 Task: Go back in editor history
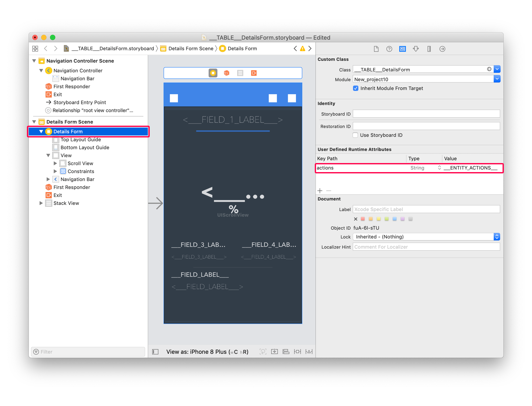pyautogui.click(x=45, y=49)
